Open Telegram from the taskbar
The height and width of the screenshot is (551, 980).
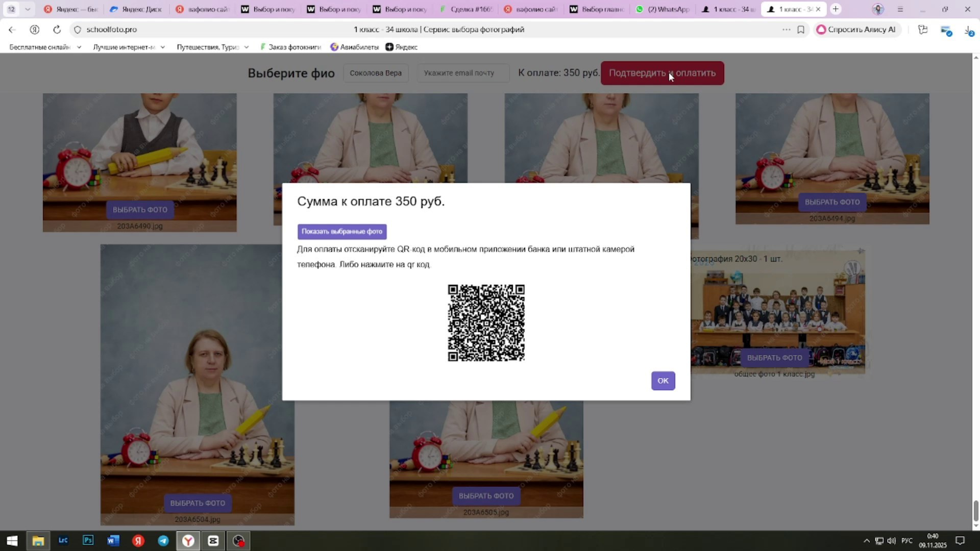[x=163, y=540]
